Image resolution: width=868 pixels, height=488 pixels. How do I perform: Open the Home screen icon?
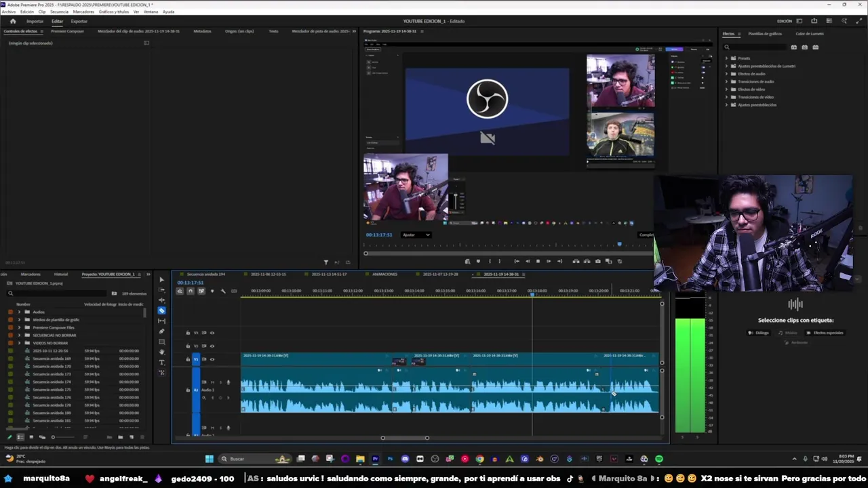[x=12, y=21]
